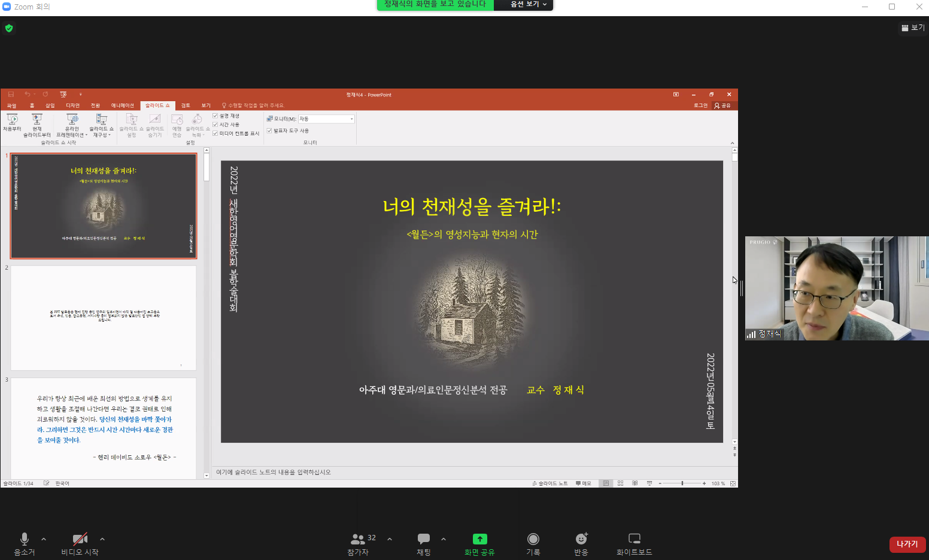Image resolution: width=929 pixels, height=560 pixels.
Task: Switch to the 애니메이션 tab
Action: tap(122, 105)
